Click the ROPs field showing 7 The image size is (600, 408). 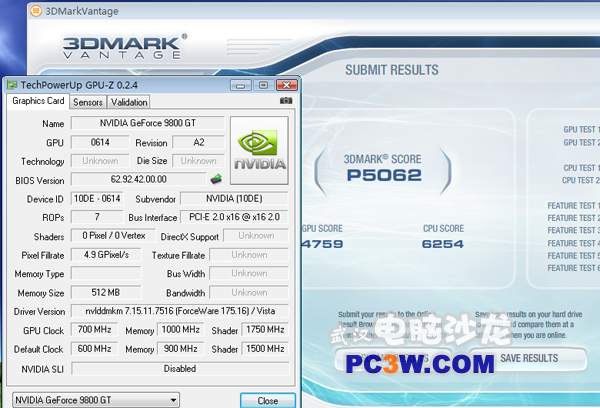tap(97, 217)
